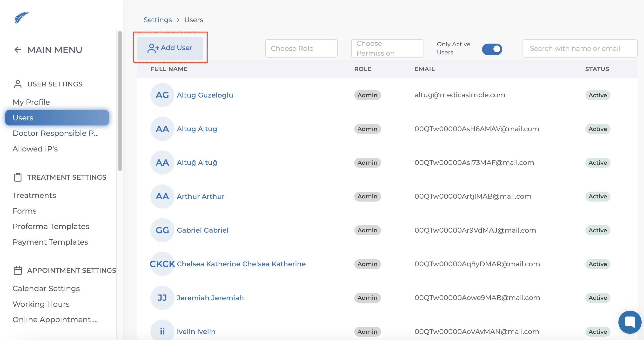Click the GG avatar for Gabriel Gabriel
This screenshot has width=644, height=340.
coord(162,230)
